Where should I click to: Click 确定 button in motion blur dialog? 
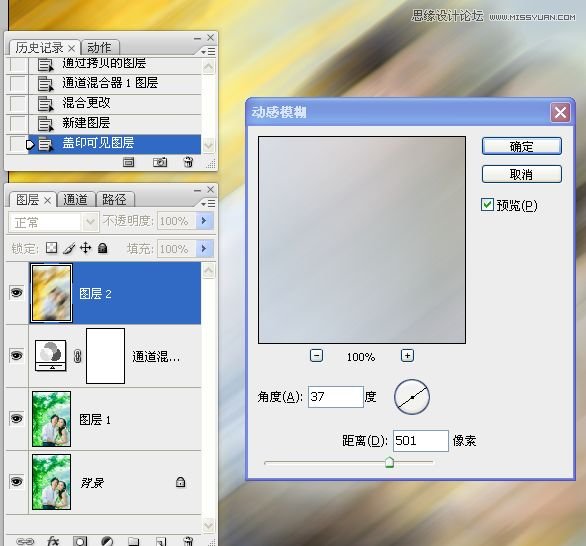click(x=522, y=146)
